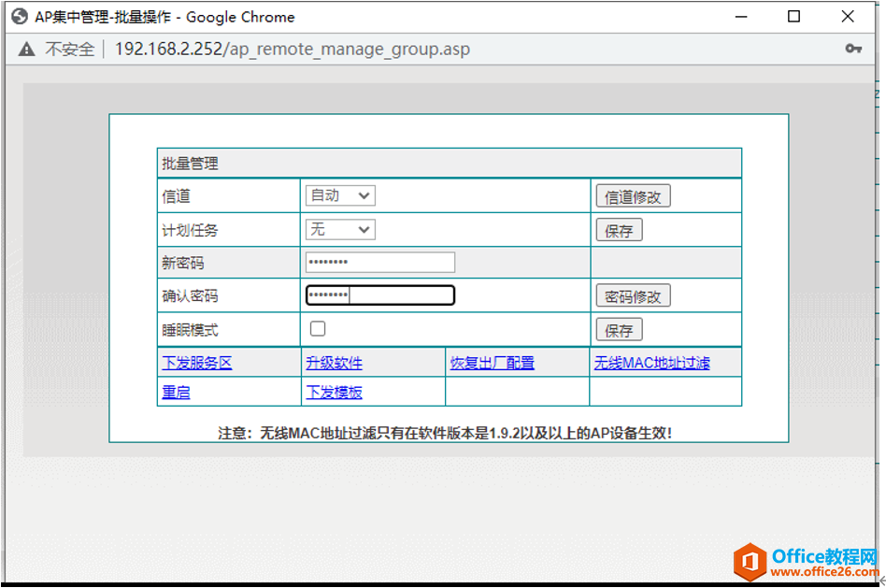This screenshot has height=588, width=886.
Task: Click the 重启 link
Action: (176, 392)
